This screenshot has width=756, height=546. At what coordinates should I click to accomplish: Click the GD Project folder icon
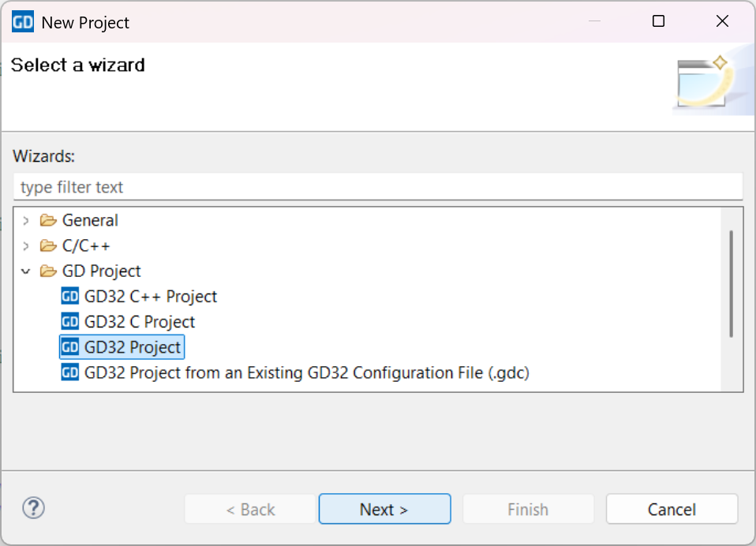[49, 271]
